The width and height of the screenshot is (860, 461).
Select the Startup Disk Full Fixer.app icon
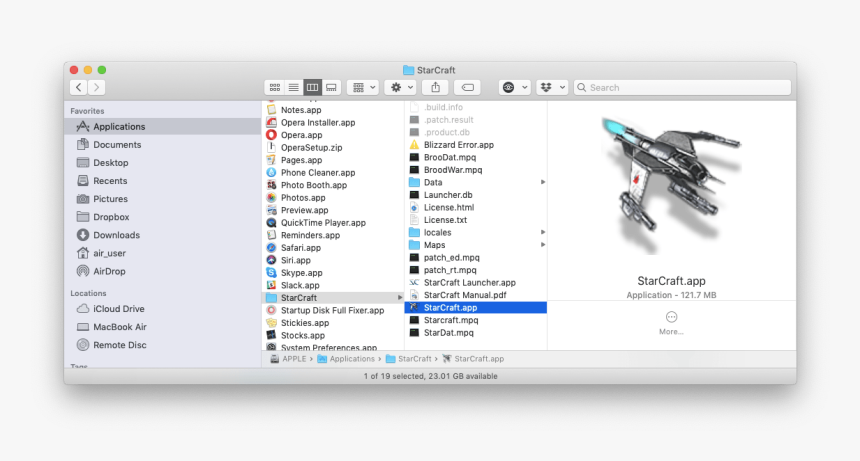[x=271, y=310]
